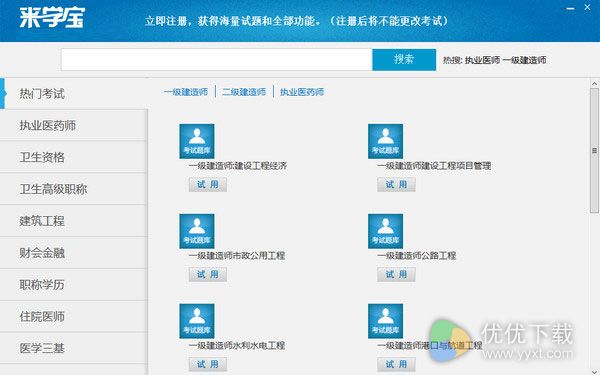Open the 一级建造师建设工程经济 question bank icon
600x375 pixels.
197,141
